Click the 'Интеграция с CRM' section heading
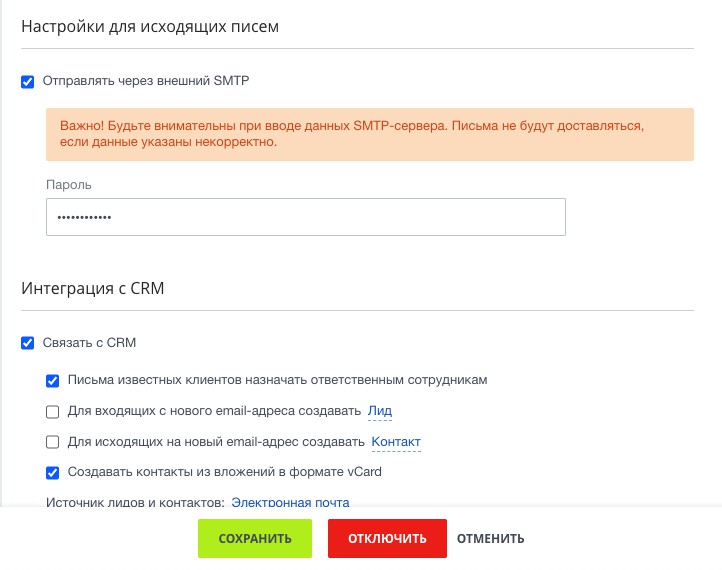Screen dimensions: 722x570 [x=93, y=289]
